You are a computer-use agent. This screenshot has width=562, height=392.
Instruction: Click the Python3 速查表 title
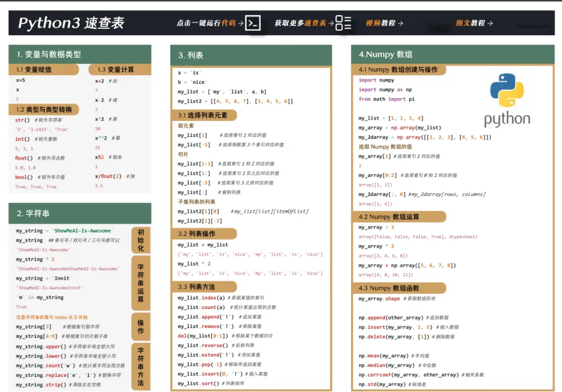tap(71, 22)
